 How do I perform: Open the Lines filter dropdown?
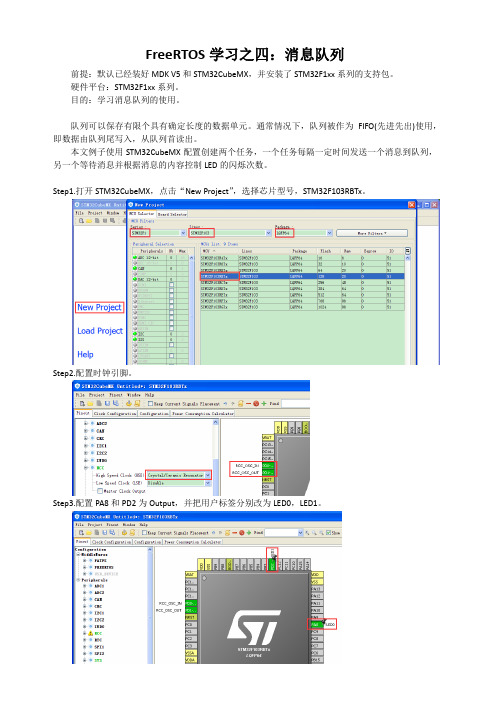pos(268,233)
